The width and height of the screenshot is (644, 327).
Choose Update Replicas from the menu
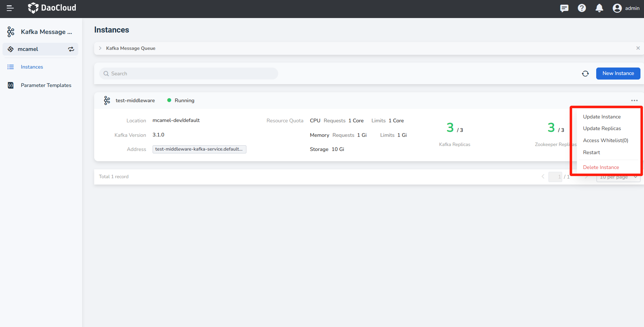[602, 128]
